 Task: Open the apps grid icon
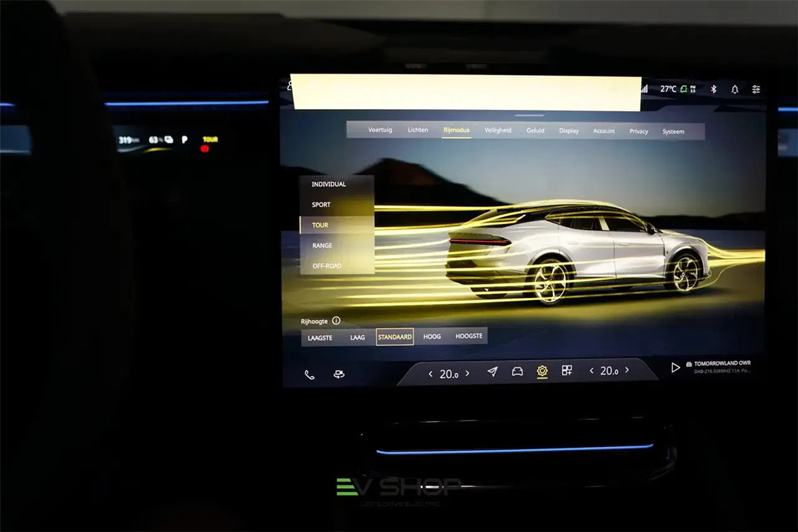567,370
